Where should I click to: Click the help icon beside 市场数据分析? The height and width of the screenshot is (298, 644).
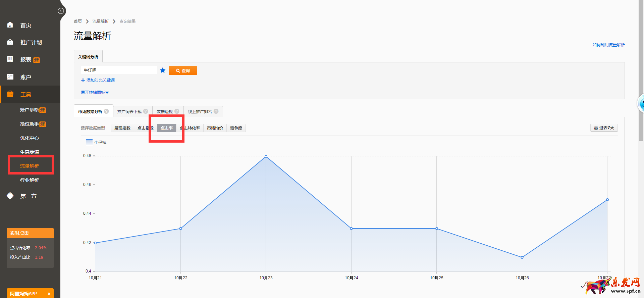point(106,111)
